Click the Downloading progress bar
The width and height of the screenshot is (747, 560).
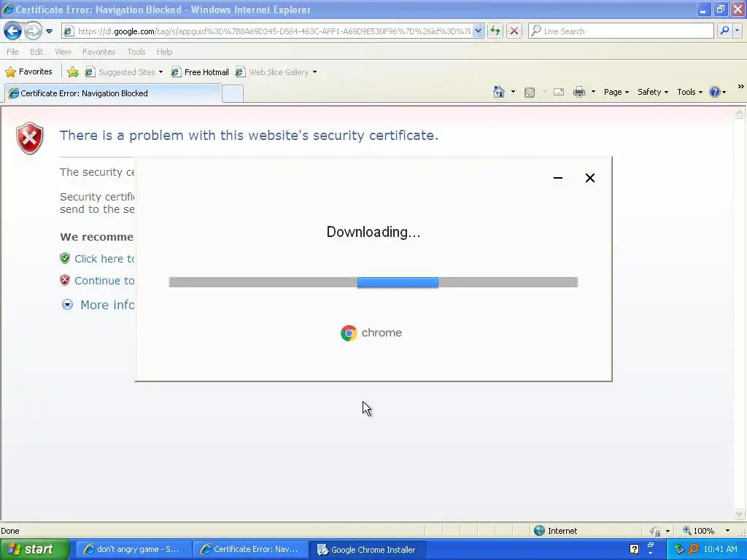tap(373, 282)
